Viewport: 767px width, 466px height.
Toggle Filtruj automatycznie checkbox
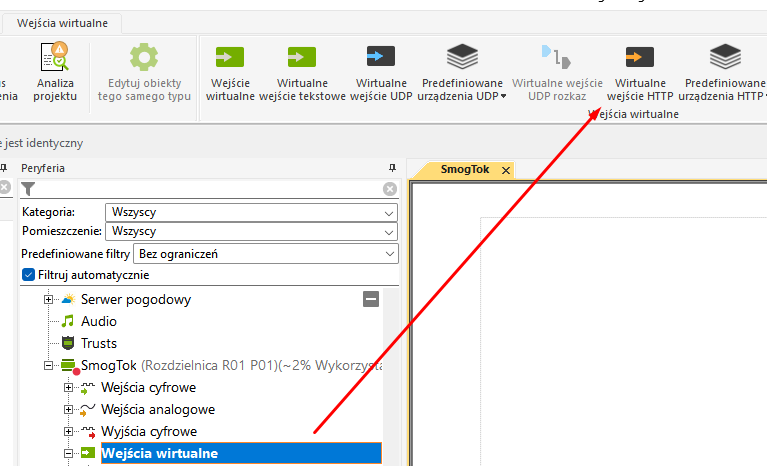pyautogui.click(x=28, y=275)
